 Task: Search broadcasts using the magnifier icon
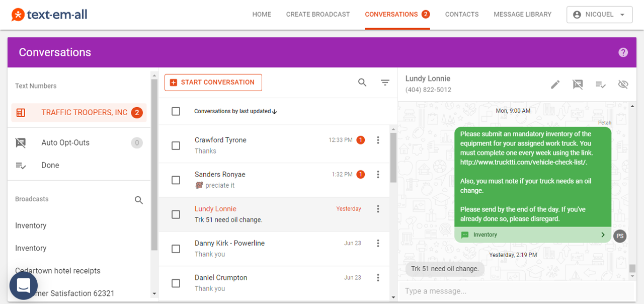coord(139,200)
